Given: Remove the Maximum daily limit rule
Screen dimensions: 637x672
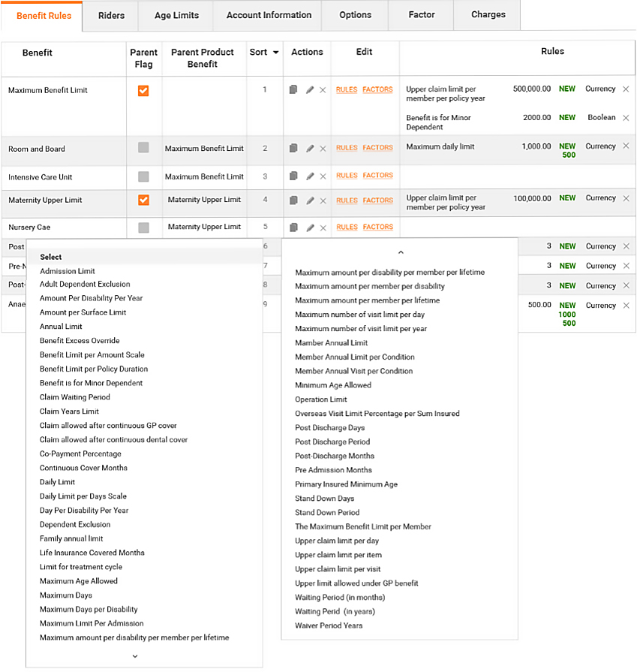Looking at the screenshot, I should (626, 146).
